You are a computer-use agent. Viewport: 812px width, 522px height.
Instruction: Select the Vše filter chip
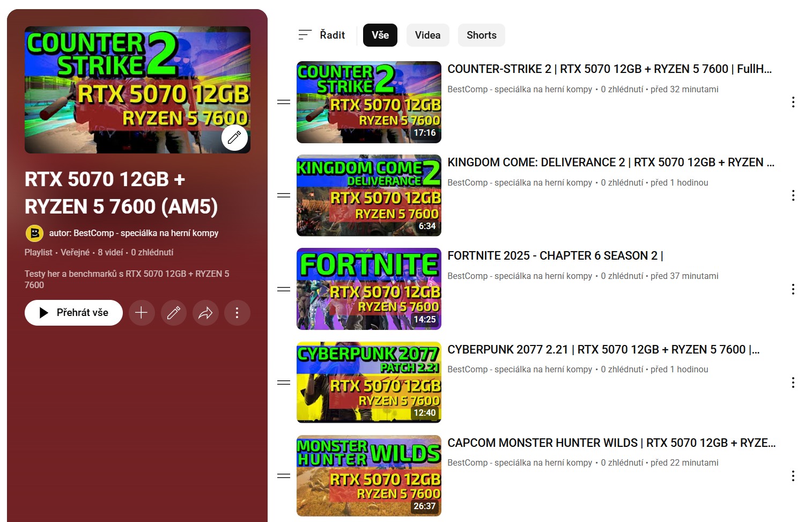pyautogui.click(x=380, y=35)
